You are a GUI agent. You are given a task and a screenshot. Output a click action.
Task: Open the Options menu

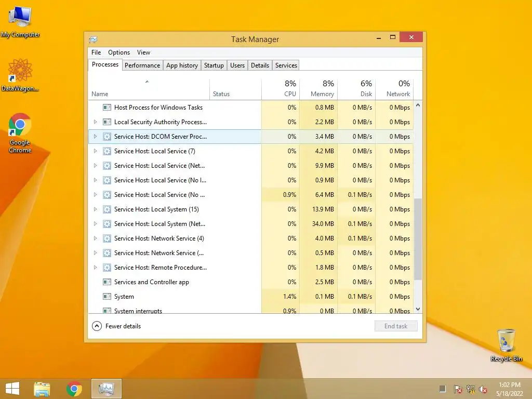[119, 52]
